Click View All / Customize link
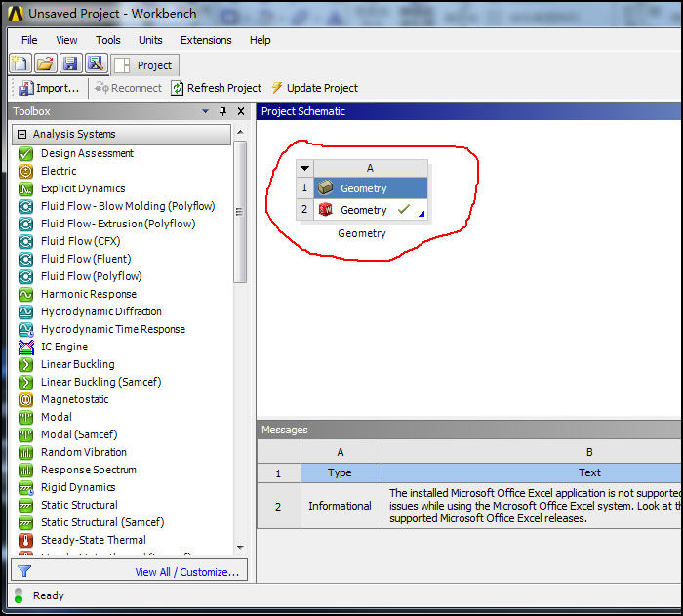 [x=186, y=572]
